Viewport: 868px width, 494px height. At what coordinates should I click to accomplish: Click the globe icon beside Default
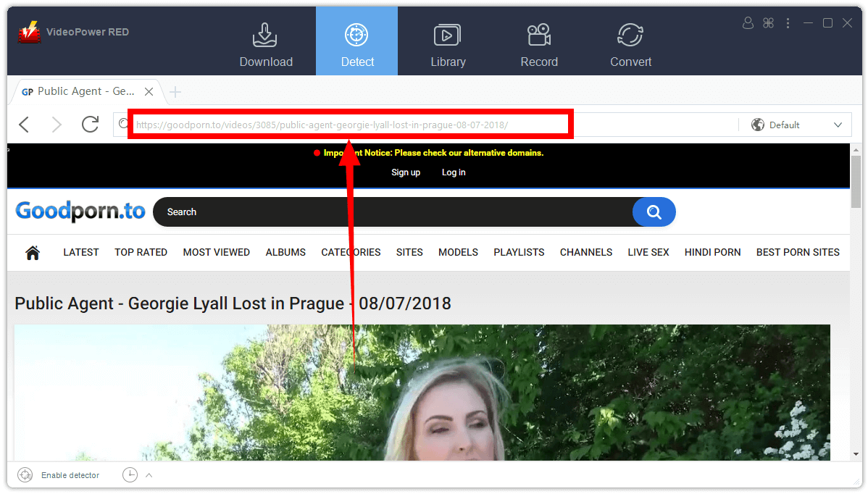point(758,125)
